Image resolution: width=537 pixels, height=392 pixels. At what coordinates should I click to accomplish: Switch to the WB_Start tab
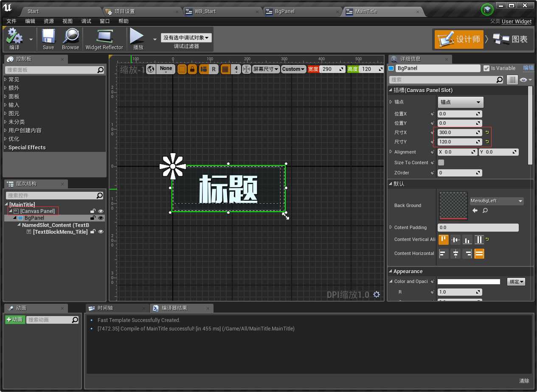(x=205, y=11)
